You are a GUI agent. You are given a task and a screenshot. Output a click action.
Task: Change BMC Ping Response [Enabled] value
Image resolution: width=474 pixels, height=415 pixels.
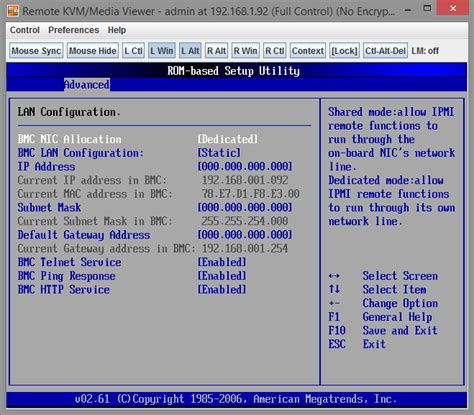(222, 276)
